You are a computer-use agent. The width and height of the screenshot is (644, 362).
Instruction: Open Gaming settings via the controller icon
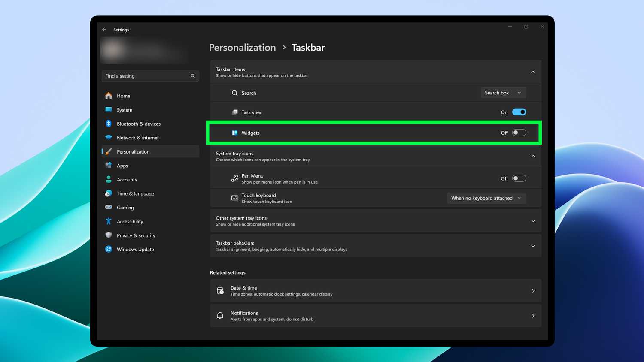[109, 207]
